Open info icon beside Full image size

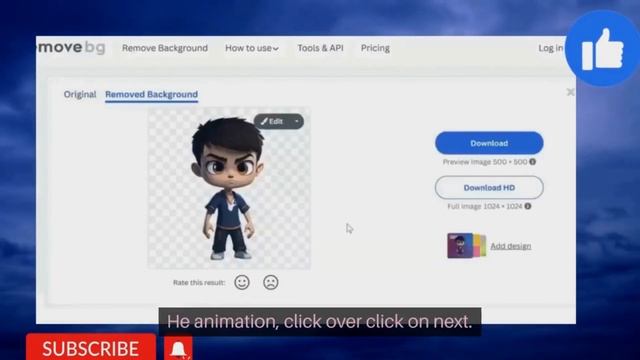(x=528, y=206)
